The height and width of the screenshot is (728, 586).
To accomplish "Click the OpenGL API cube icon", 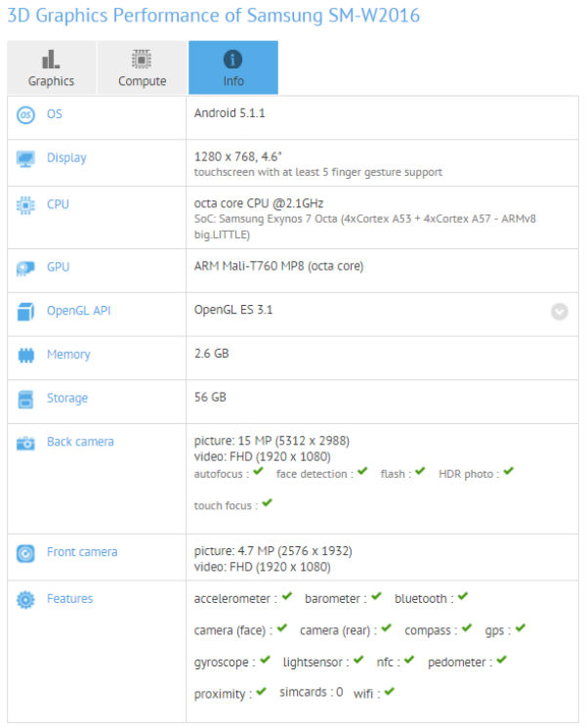I will point(25,312).
